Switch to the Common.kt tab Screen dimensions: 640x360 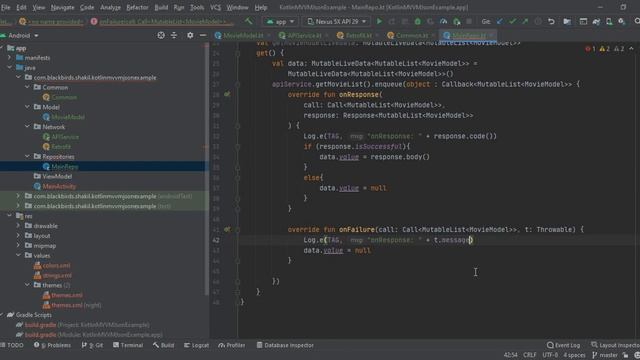(x=411, y=36)
